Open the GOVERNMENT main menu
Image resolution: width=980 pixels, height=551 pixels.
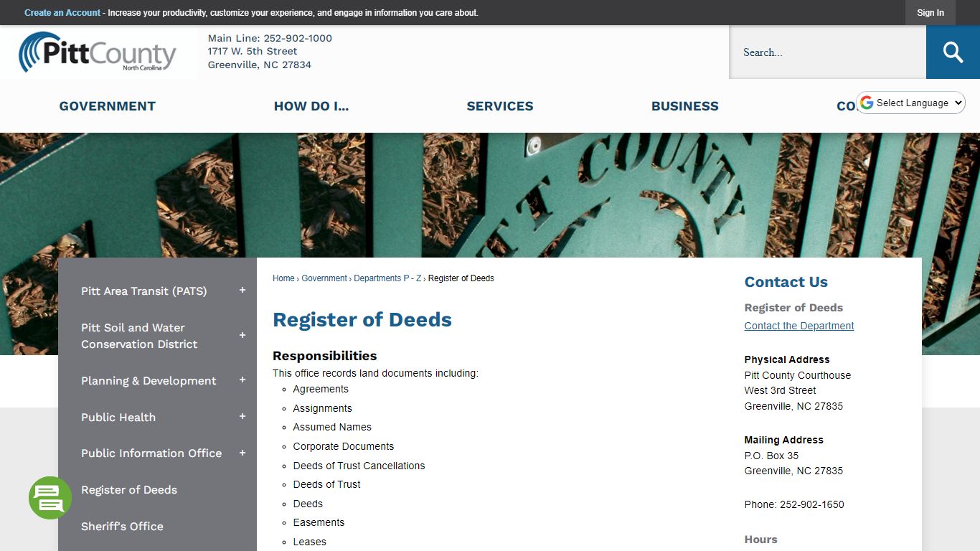(x=107, y=106)
